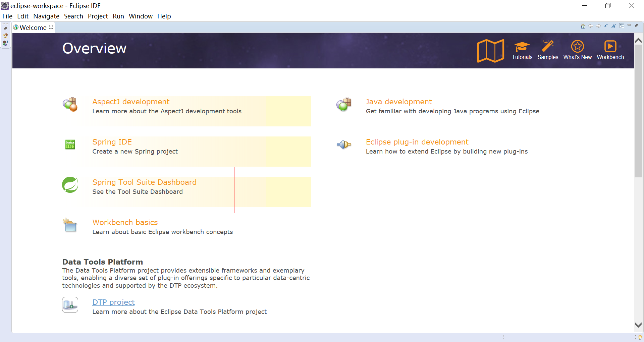Click 'See the Tool Suite Dashboard' text
Viewport: 644px width, 342px height.
click(x=138, y=191)
